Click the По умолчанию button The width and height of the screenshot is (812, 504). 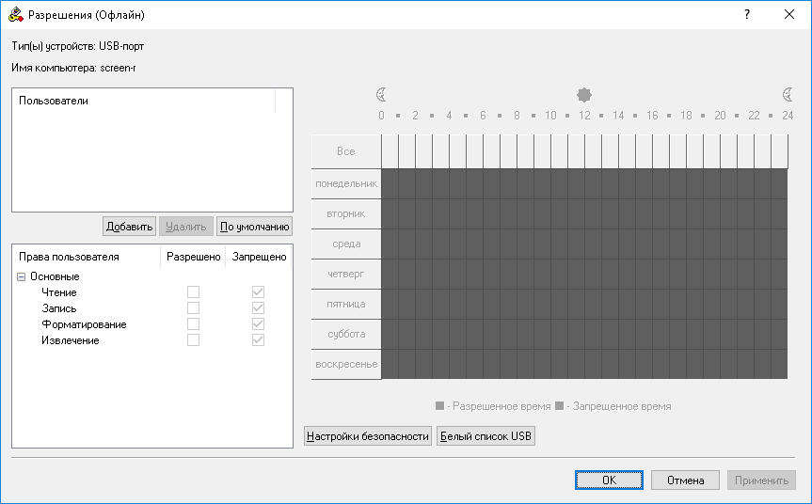pos(254,227)
